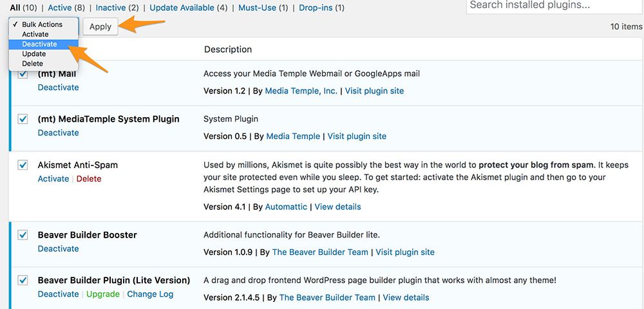Image resolution: width=644 pixels, height=309 pixels.
Task: Select Deactivate in Bulk Actions dropdown
Action: point(43,44)
